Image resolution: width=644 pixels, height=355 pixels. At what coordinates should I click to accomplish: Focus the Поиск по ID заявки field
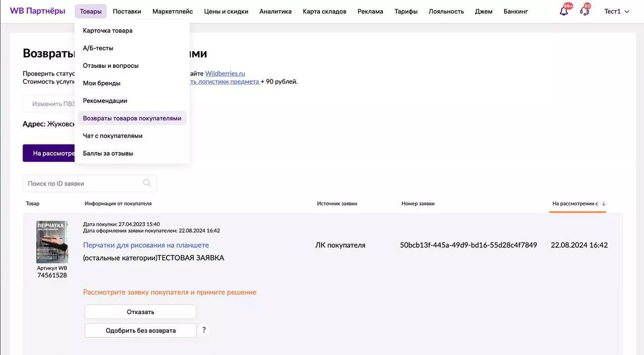83,184
